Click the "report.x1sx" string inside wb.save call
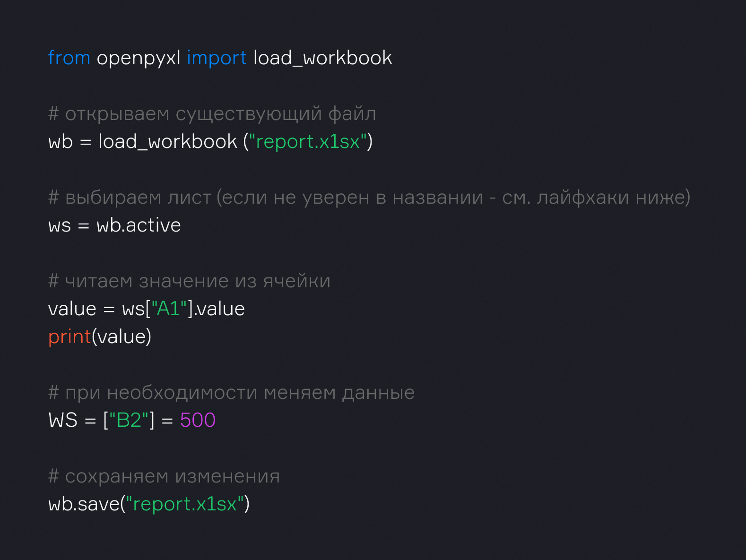Screen dimensions: 746x560 [x=185, y=504]
